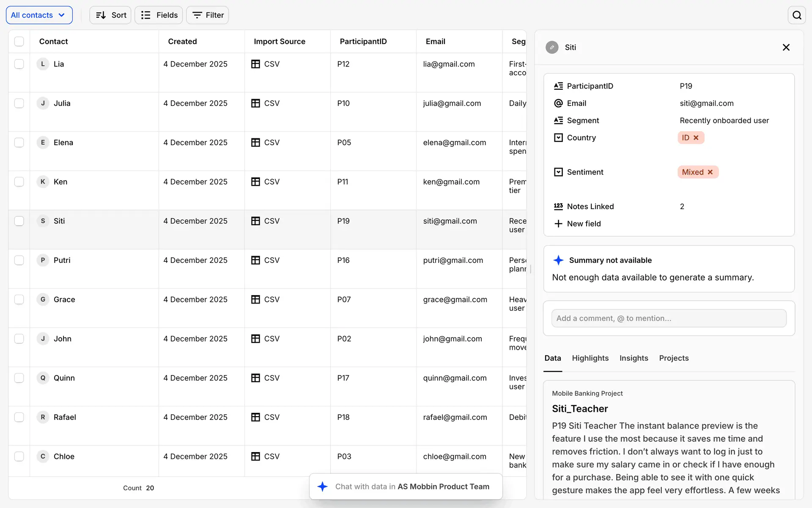Screen dimensions: 812x508
Task: Open the Filter button
Action: pyautogui.click(x=208, y=15)
